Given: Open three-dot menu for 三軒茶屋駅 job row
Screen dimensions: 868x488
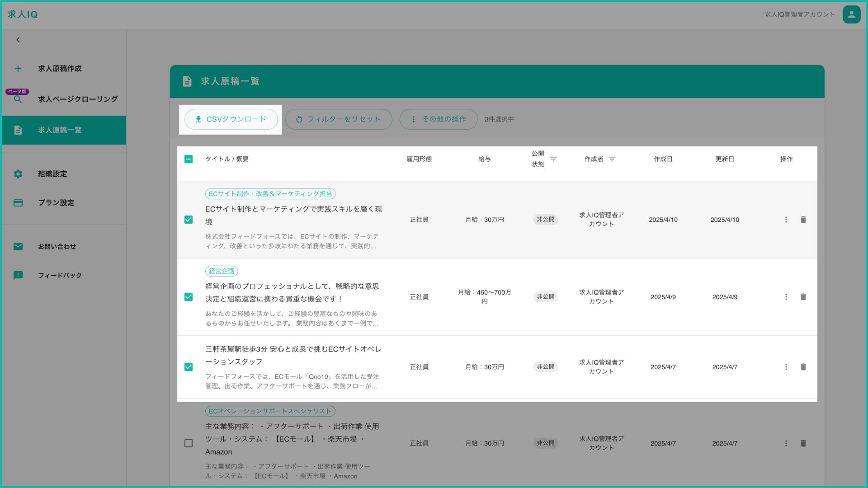Looking at the screenshot, I should coord(786,367).
